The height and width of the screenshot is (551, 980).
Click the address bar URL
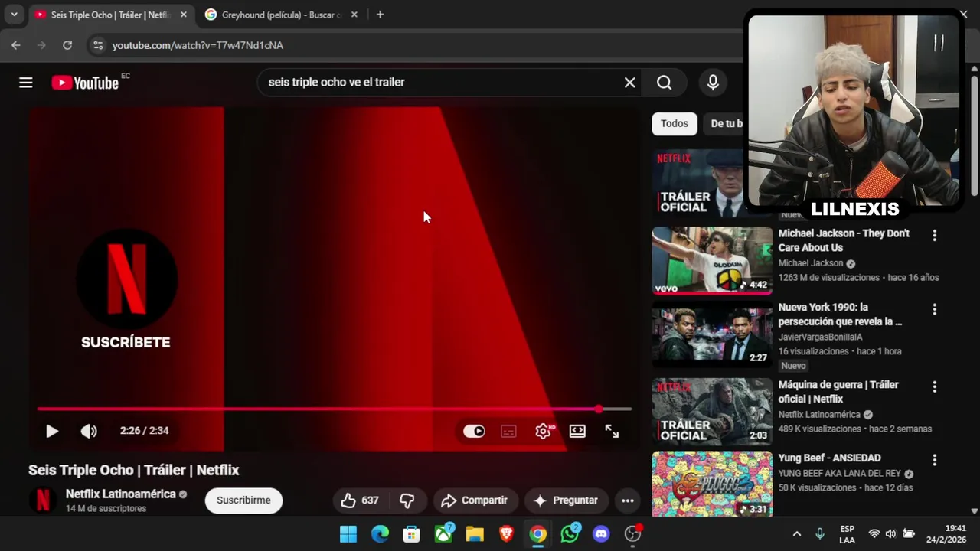pos(198,46)
